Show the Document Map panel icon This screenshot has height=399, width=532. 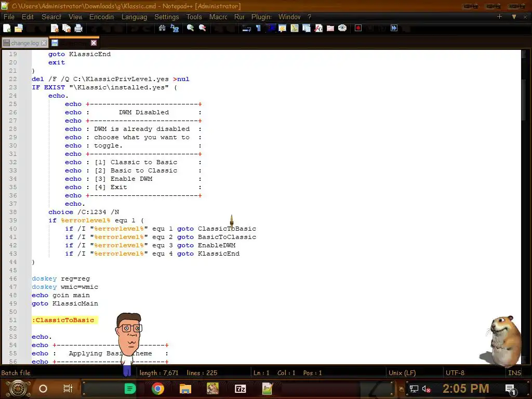point(295,28)
